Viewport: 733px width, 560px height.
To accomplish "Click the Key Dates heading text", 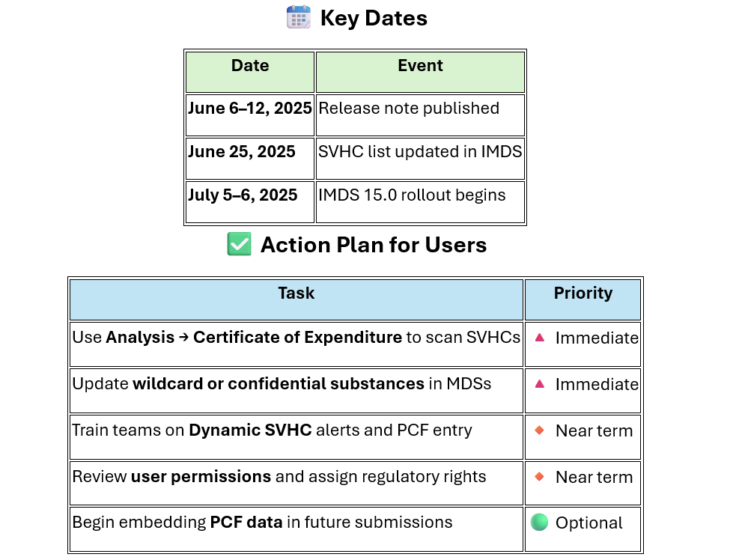I will pos(374,18).
